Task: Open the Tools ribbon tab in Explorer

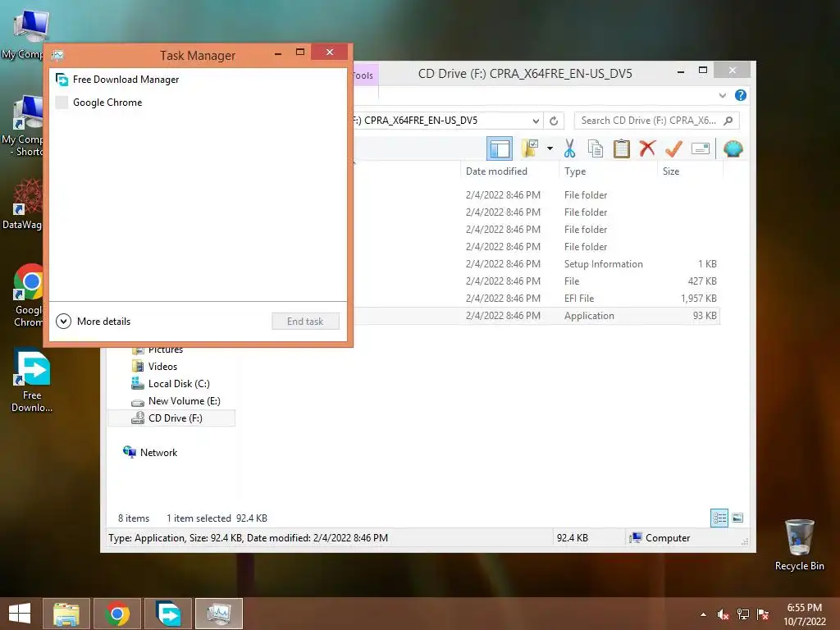Action: 363,75
